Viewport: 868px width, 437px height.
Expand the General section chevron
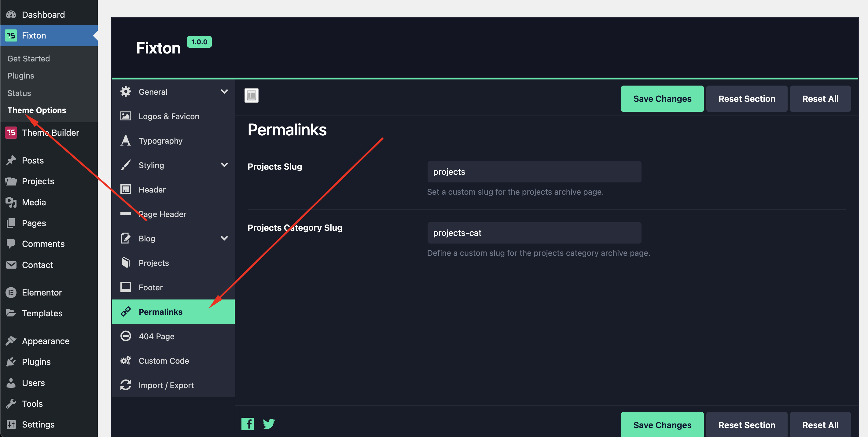pos(224,92)
